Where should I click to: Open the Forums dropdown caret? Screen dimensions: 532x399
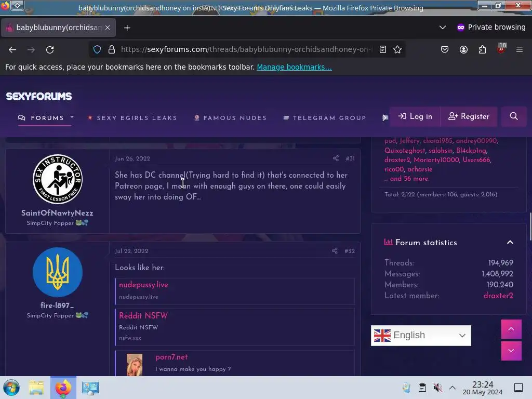tap(72, 117)
